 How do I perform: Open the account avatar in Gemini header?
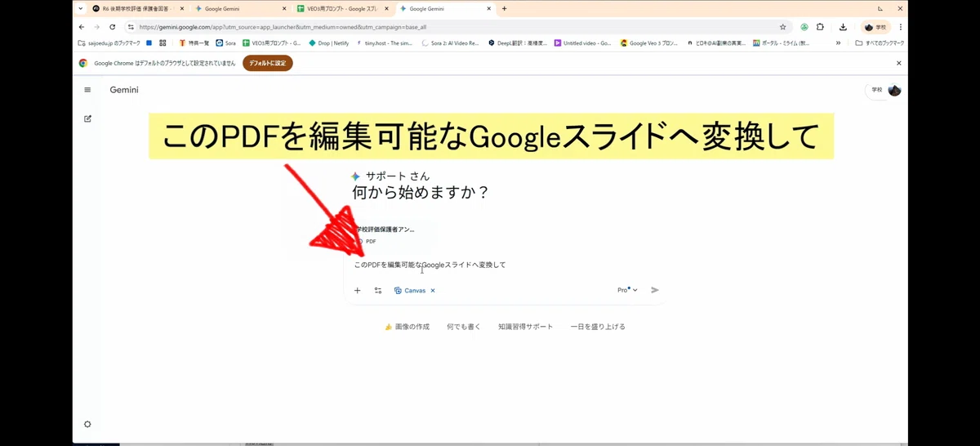[x=894, y=90]
